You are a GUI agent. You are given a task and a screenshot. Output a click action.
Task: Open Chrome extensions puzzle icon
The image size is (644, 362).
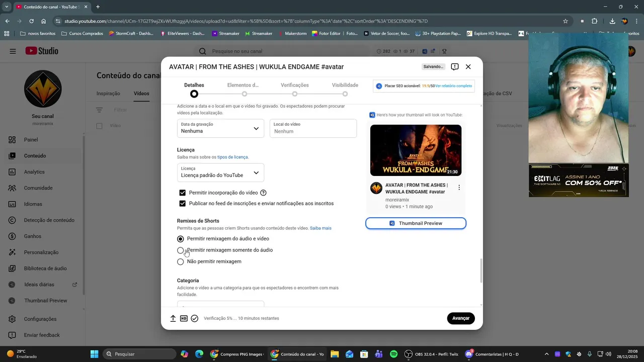594,21
